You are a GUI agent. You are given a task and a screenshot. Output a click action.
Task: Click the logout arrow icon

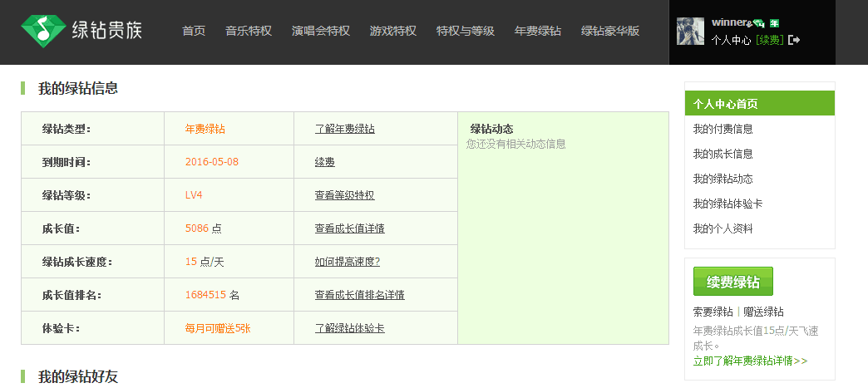[794, 40]
